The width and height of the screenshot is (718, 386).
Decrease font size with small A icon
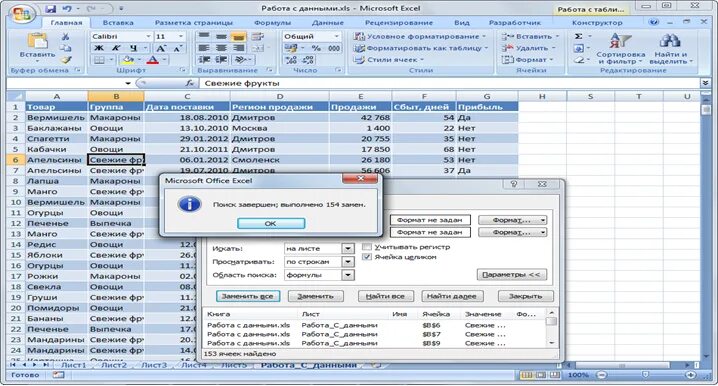coord(178,48)
